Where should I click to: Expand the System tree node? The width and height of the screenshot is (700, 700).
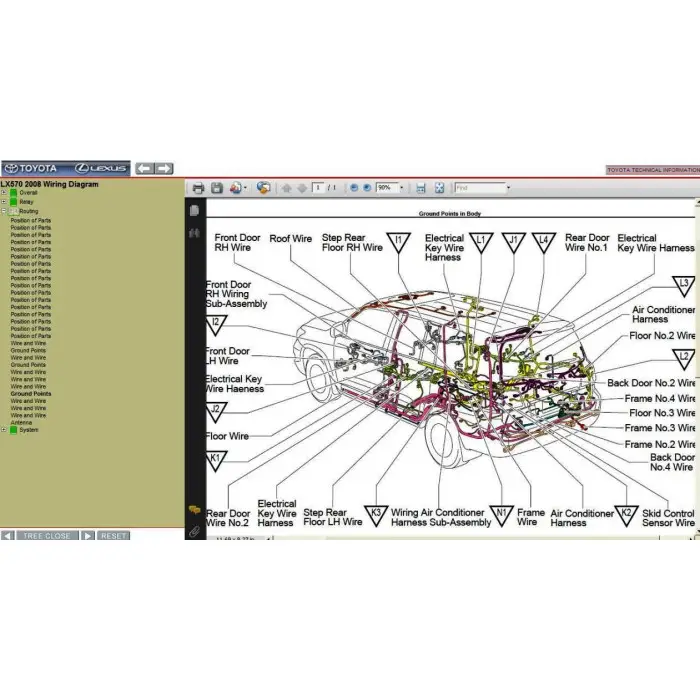pos(4,430)
